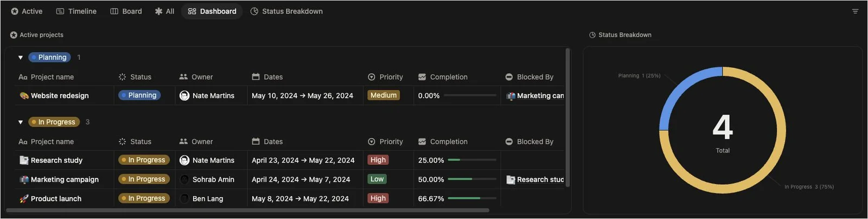
Task: Open the Active view tab
Action: coord(27,11)
